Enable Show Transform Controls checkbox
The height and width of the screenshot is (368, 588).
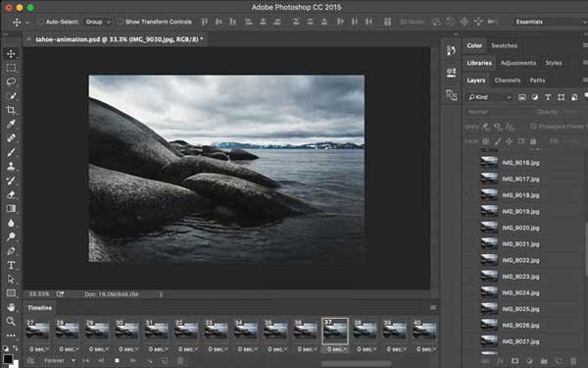click(x=120, y=22)
